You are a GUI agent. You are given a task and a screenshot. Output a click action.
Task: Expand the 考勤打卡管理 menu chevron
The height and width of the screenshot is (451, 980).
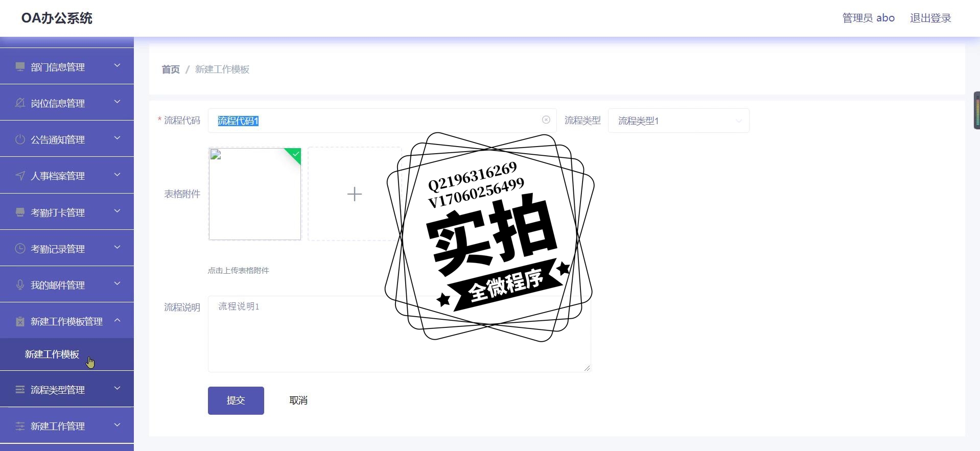click(x=117, y=211)
